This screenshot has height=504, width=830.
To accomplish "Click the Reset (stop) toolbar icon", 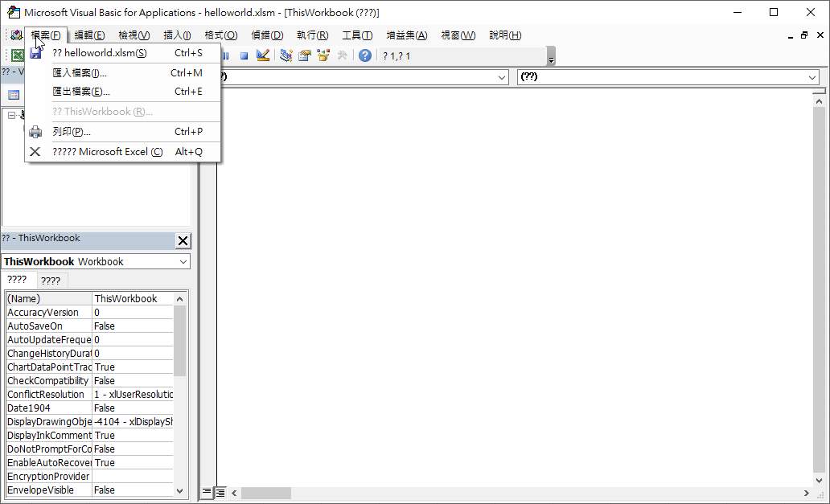I will point(244,55).
